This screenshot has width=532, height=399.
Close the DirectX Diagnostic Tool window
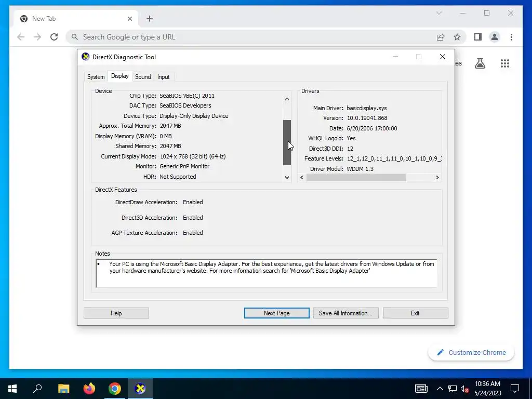[x=443, y=57]
